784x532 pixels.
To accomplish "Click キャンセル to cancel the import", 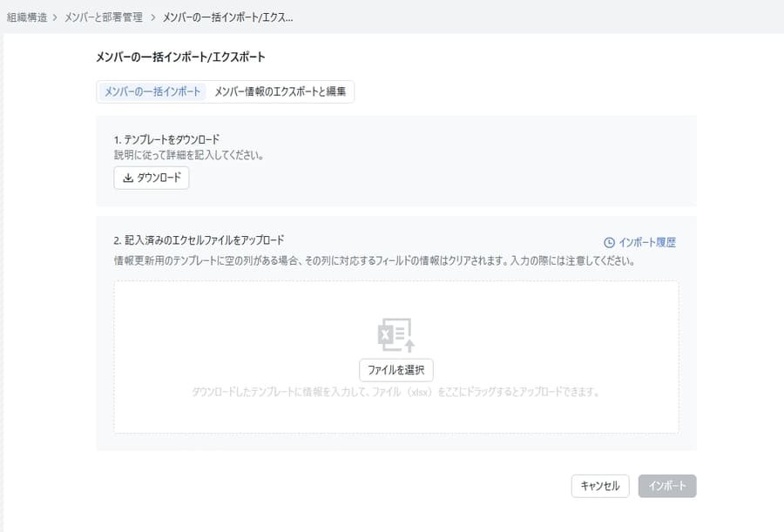I will point(599,486).
